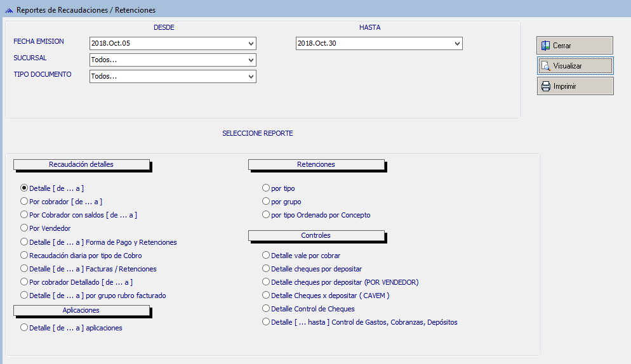This screenshot has width=631, height=364.
Task: Click the Cerrar door icon
Action: coord(545,46)
